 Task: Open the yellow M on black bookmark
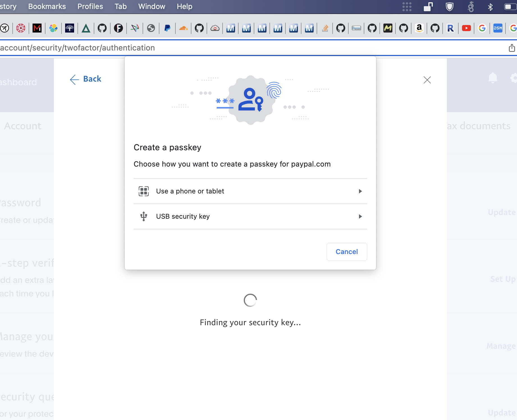tap(388, 28)
